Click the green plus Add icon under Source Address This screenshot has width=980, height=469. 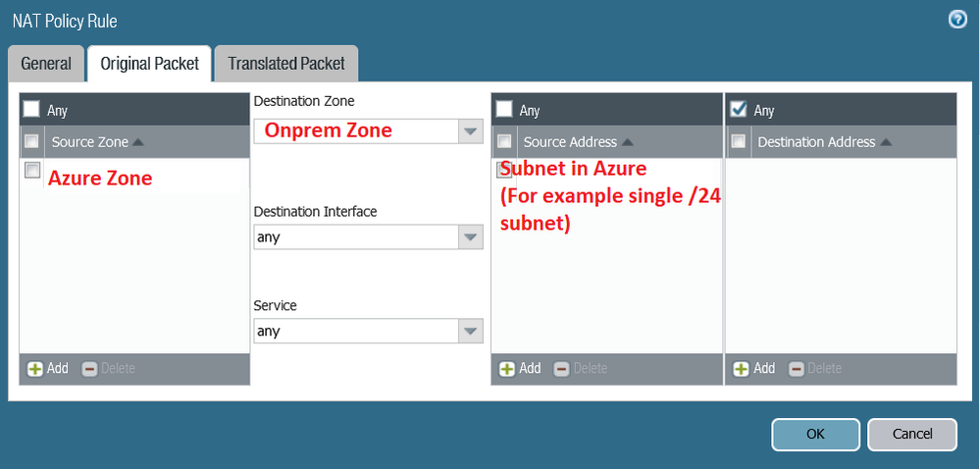507,369
